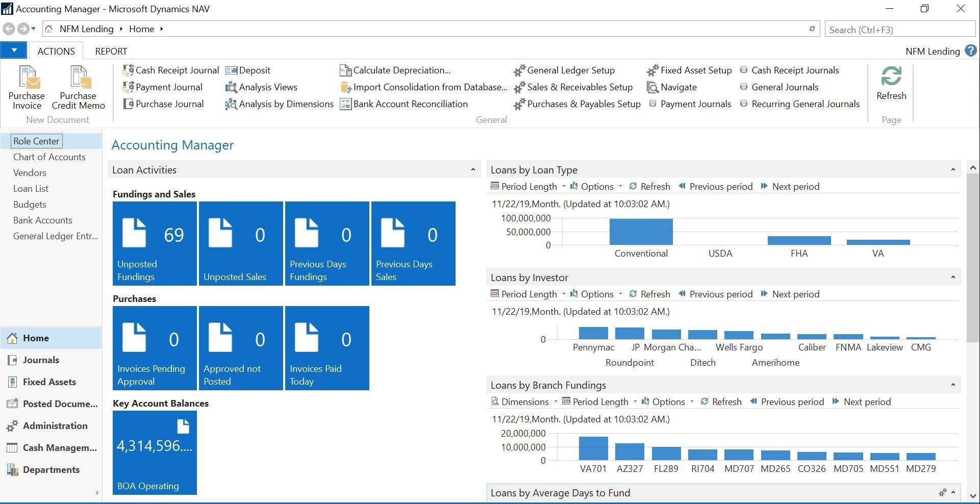980x504 pixels.
Task: Run Calculate Depreciation
Action: (x=395, y=70)
